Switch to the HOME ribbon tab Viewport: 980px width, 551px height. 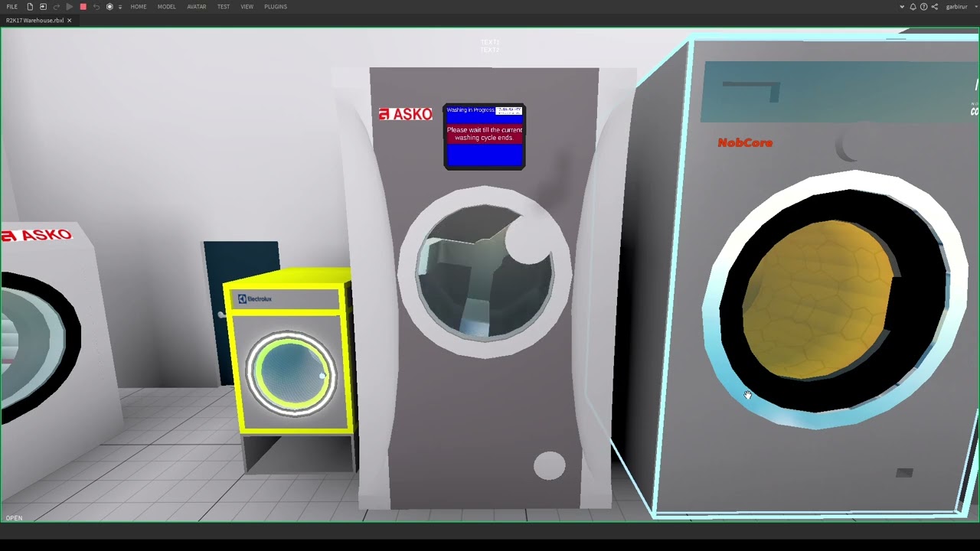click(x=139, y=7)
